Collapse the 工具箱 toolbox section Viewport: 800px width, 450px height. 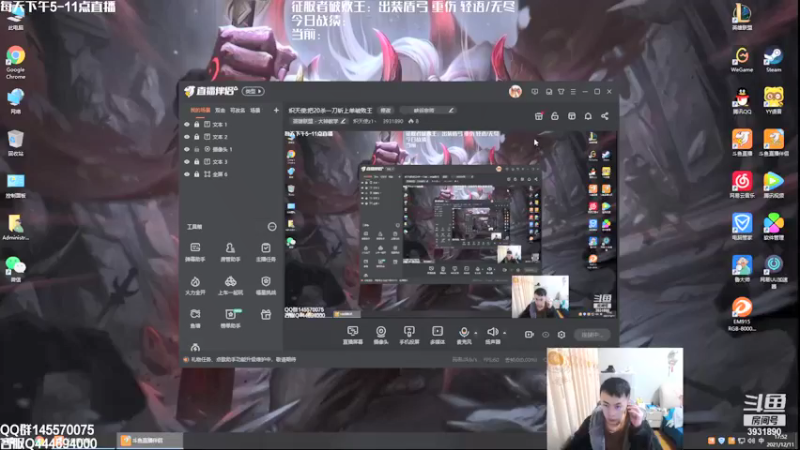pyautogui.click(x=272, y=227)
